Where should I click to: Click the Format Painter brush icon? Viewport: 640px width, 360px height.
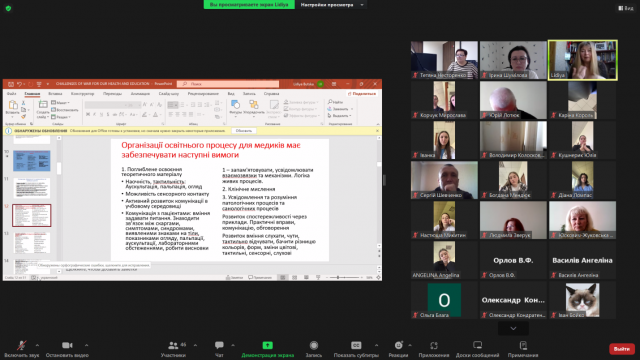click(x=23, y=116)
